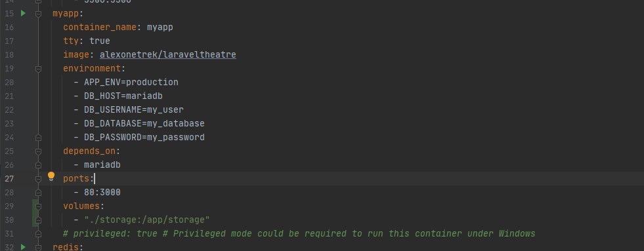
Task: Open the alexonetrek/laraveltheatre image link
Action: 167,54
